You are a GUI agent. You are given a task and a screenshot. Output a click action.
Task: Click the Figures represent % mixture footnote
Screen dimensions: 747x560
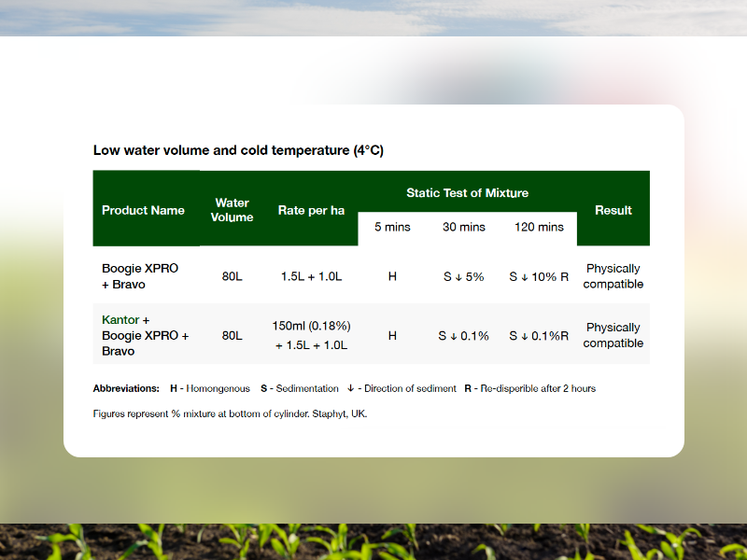point(230,413)
